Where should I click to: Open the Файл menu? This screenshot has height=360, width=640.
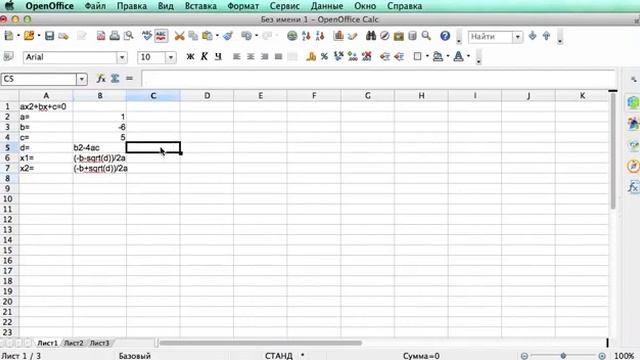coord(95,6)
